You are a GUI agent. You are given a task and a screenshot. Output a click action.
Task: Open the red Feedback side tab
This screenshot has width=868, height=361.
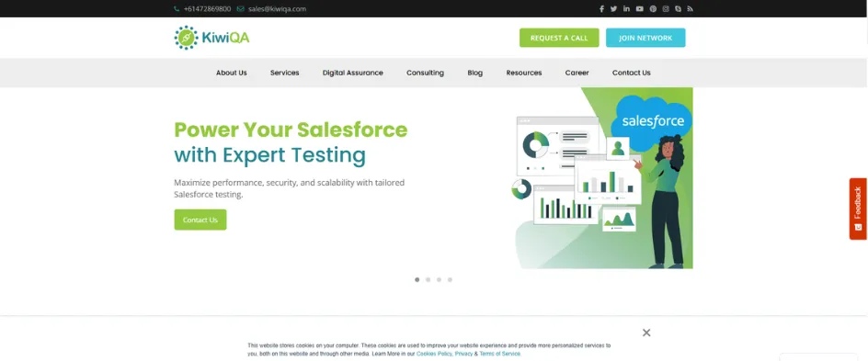pos(858,209)
